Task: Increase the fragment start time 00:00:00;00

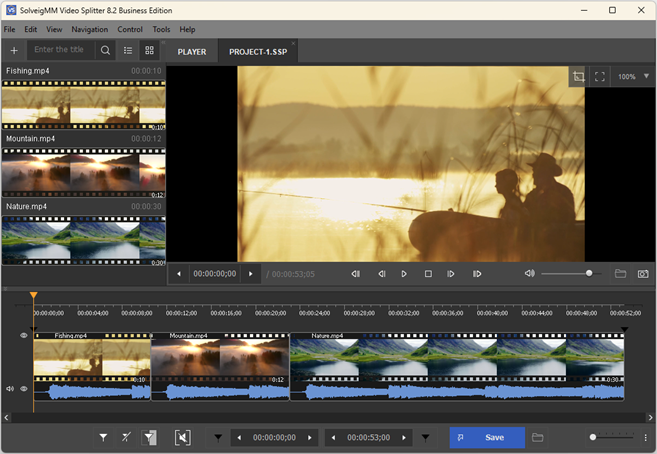Action: tap(310, 438)
